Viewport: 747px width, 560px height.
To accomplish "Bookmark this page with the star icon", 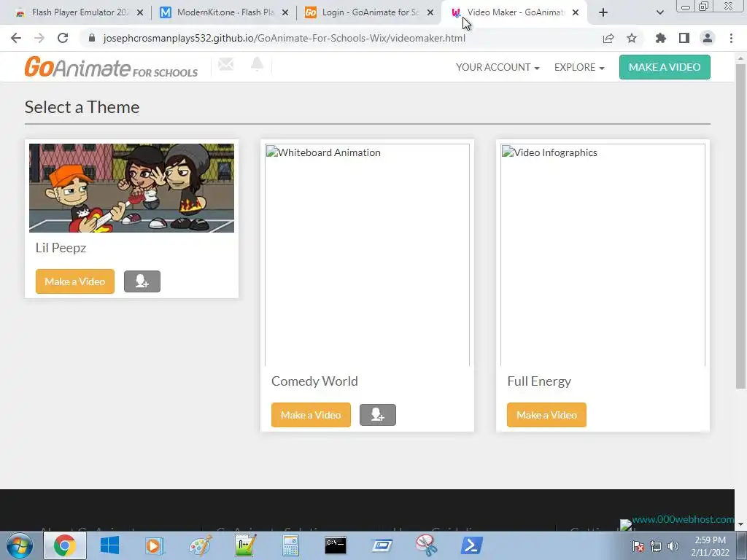I will click(632, 38).
